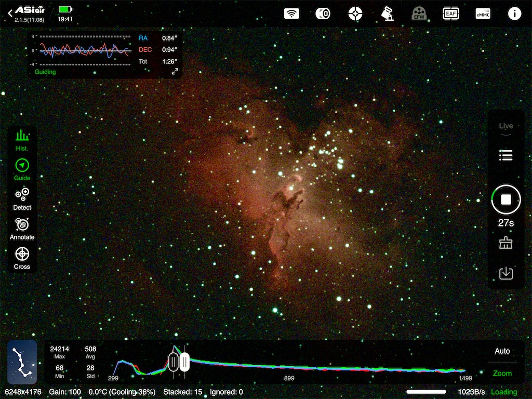Click the Gain: 100 status text
Screen dimensions: 532x399
65,392
